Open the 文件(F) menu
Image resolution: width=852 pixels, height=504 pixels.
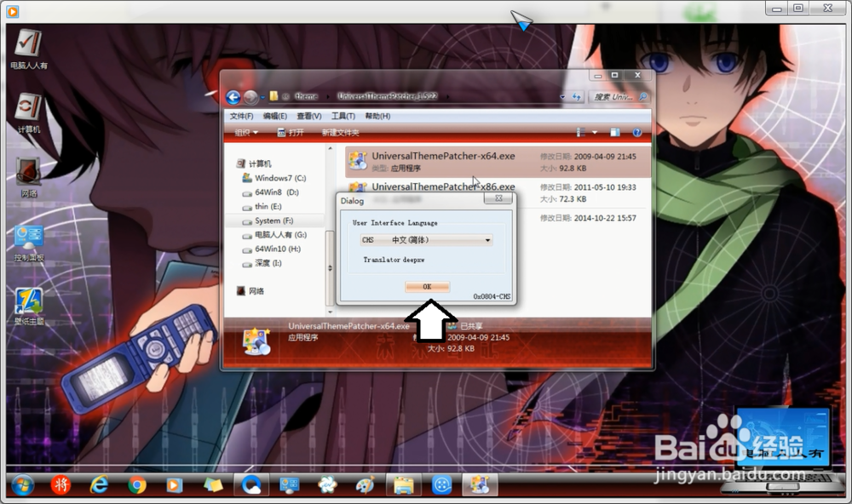pyautogui.click(x=241, y=117)
